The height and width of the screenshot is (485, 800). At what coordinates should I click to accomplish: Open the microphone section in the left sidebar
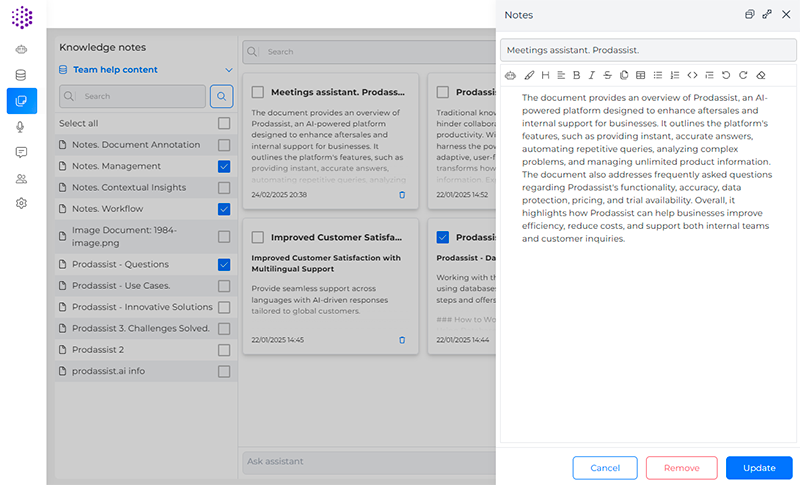(x=21, y=126)
